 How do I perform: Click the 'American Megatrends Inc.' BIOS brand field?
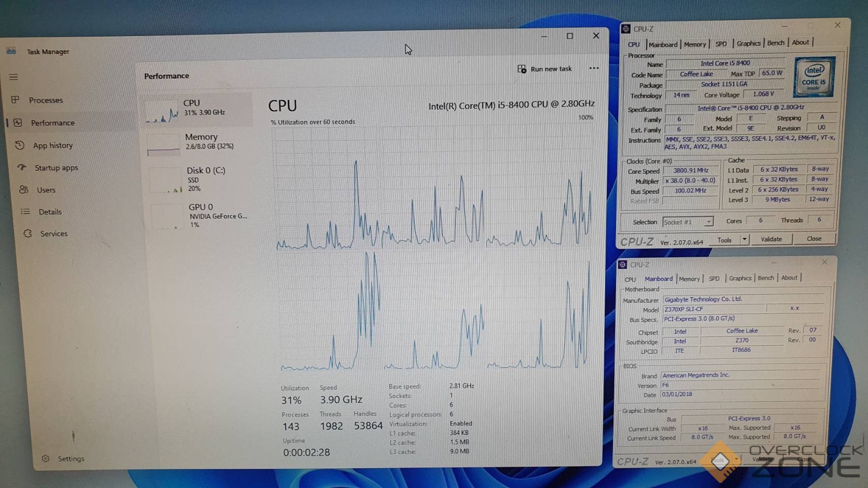point(740,375)
